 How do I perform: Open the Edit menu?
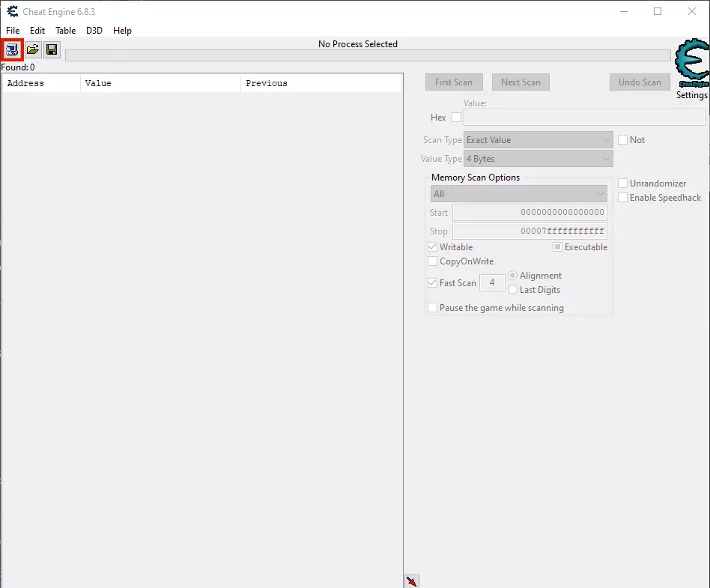click(x=37, y=31)
